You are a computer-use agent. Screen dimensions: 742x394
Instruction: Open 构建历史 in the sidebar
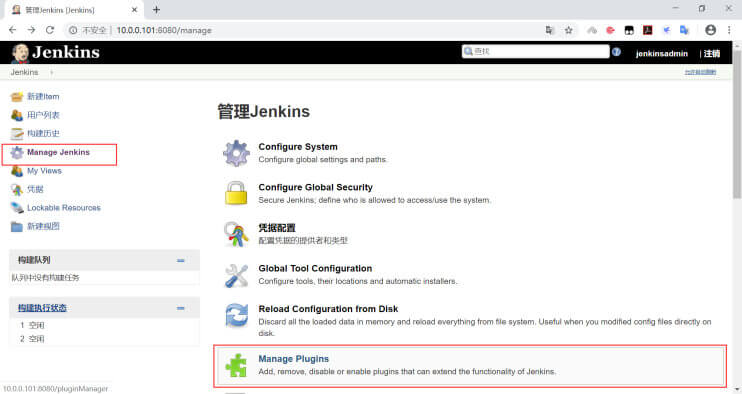[x=43, y=133]
